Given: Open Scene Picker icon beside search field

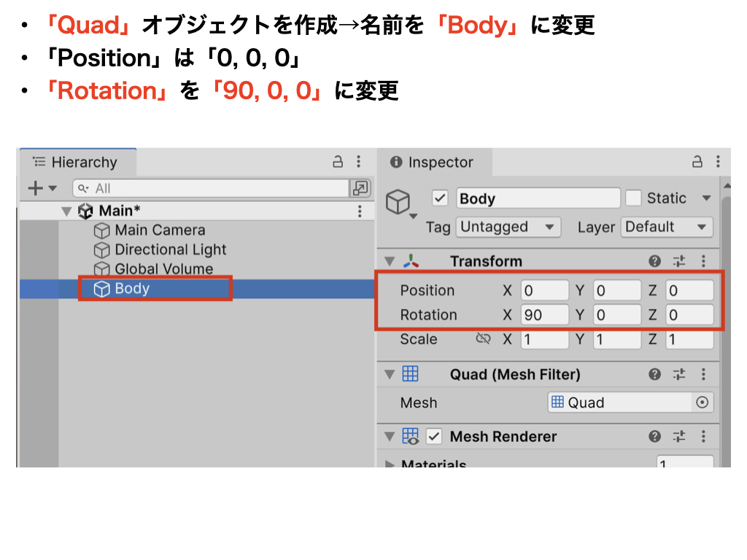Looking at the screenshot, I should click(360, 188).
